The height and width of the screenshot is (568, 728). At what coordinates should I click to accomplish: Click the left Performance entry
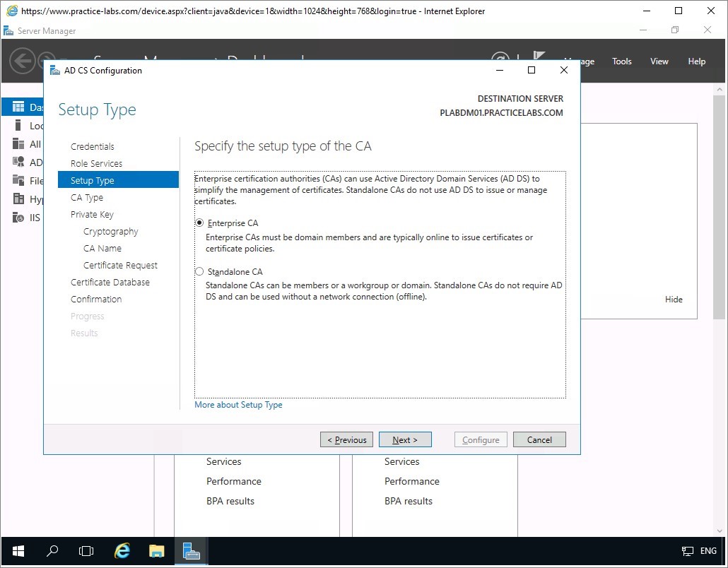pos(233,481)
